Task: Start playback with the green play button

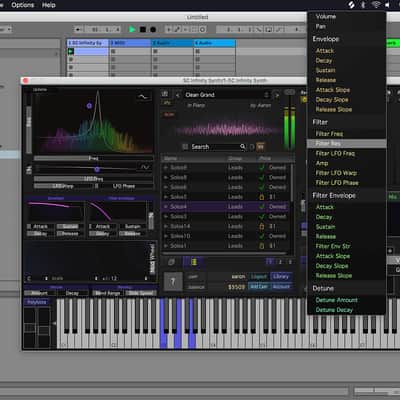Action: (x=132, y=30)
